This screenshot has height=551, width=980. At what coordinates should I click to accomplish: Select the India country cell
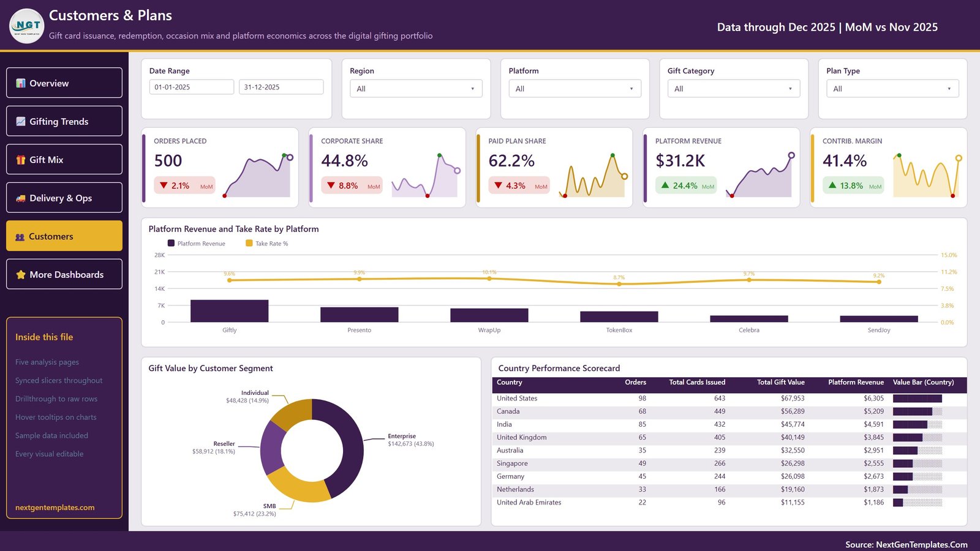click(x=504, y=424)
